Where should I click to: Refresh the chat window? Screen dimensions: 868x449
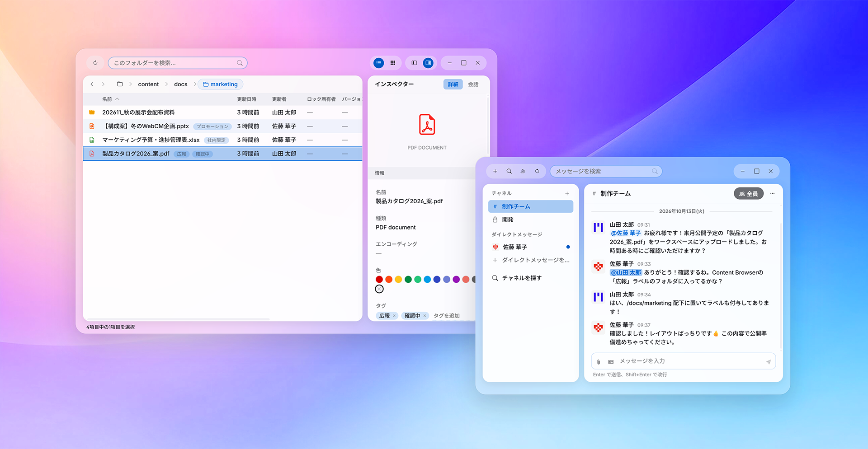pyautogui.click(x=537, y=171)
